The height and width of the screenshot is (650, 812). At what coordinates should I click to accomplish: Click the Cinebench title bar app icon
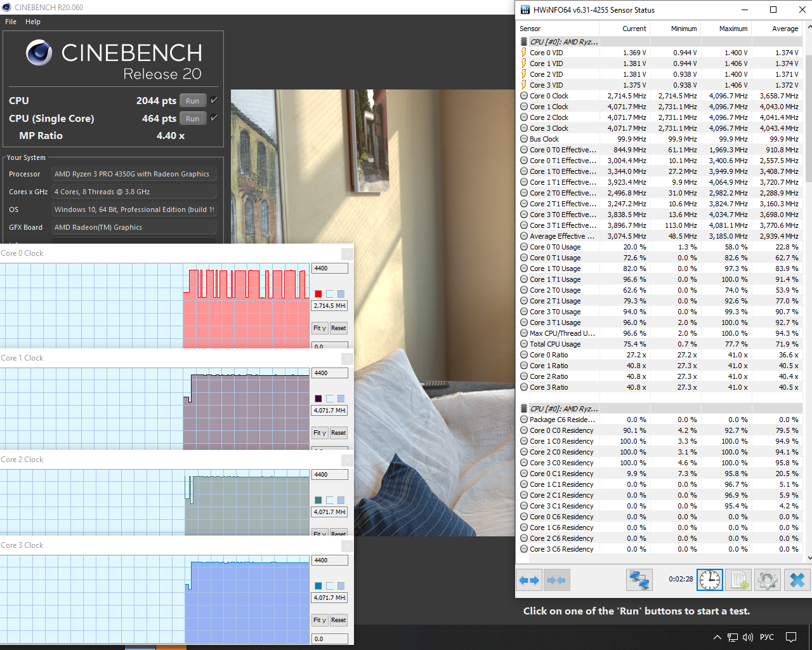(x=6, y=8)
